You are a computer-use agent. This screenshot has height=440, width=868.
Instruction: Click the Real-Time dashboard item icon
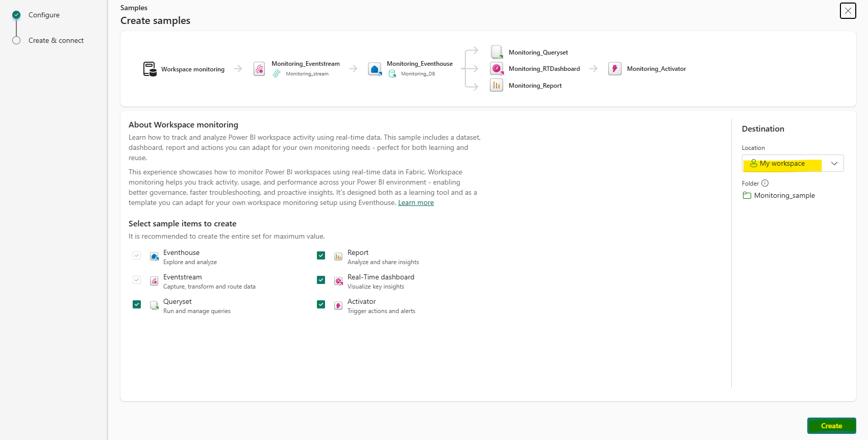pos(338,281)
